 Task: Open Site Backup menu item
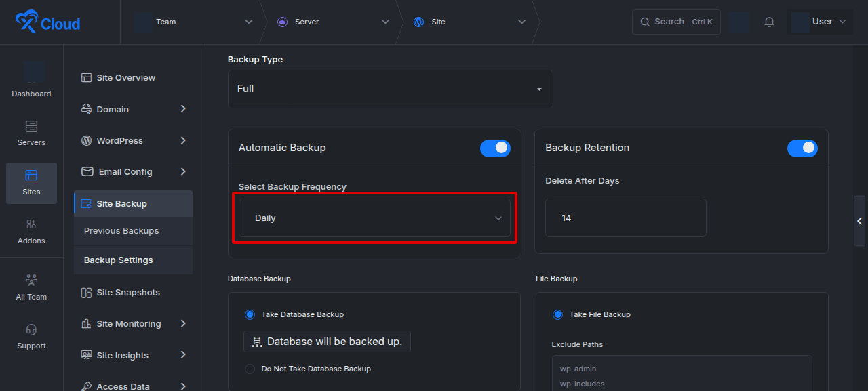click(x=133, y=204)
